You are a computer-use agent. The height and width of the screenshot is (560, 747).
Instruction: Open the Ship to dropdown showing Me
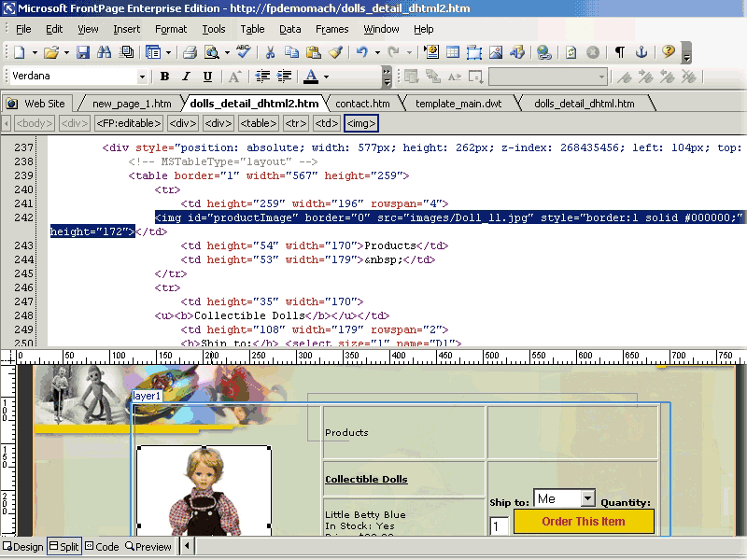click(587, 499)
